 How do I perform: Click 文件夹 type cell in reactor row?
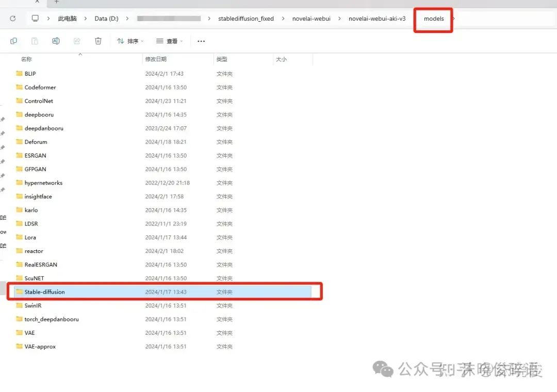pos(224,251)
